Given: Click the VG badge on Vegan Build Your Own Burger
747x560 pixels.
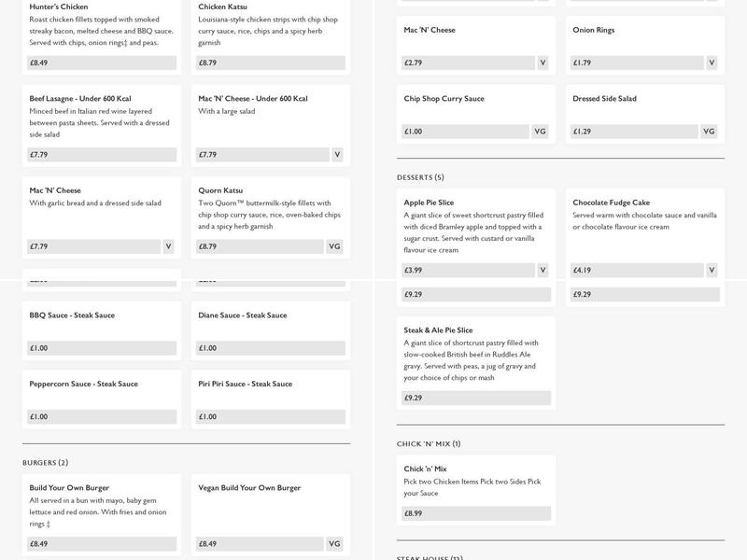Looking at the screenshot, I should [335, 543].
